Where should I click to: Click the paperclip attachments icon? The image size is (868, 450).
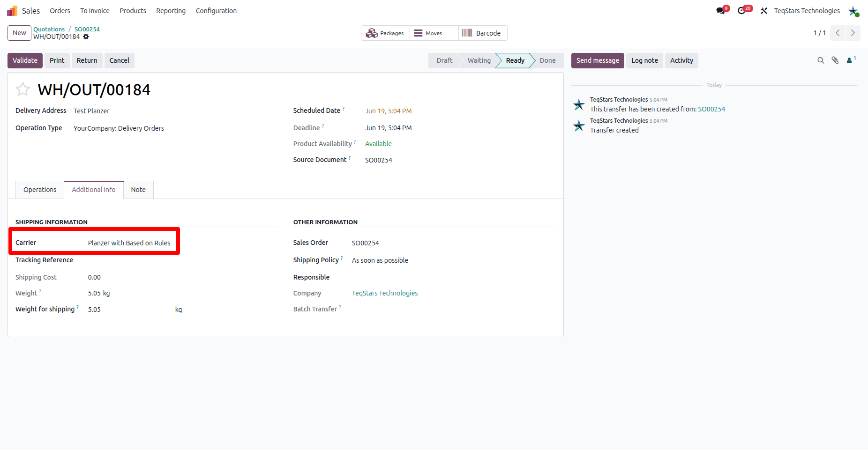pyautogui.click(x=835, y=60)
